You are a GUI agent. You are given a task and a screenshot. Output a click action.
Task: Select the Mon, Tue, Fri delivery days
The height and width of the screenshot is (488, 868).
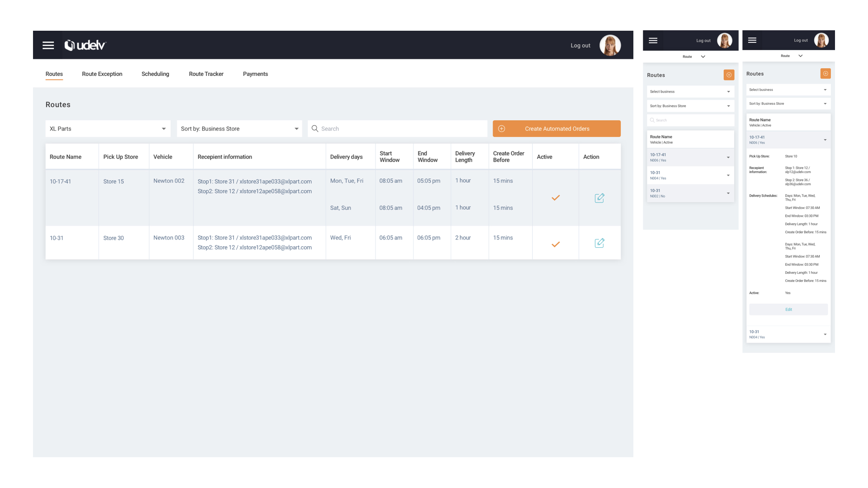(x=347, y=181)
